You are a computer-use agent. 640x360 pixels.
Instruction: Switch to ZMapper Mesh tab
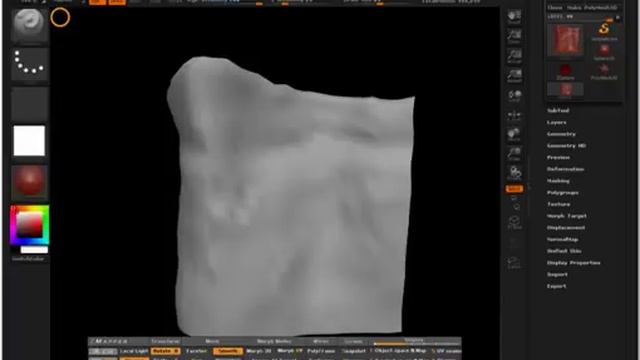212,341
